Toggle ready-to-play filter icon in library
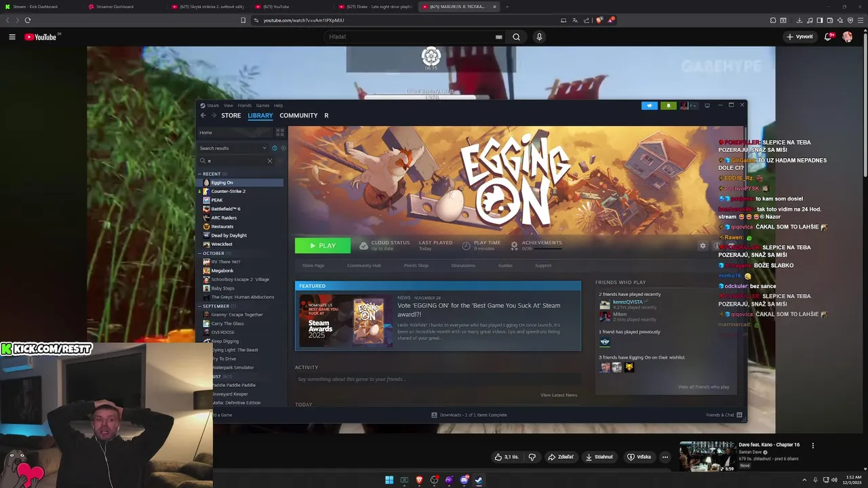The width and height of the screenshot is (868, 488). coord(283,148)
